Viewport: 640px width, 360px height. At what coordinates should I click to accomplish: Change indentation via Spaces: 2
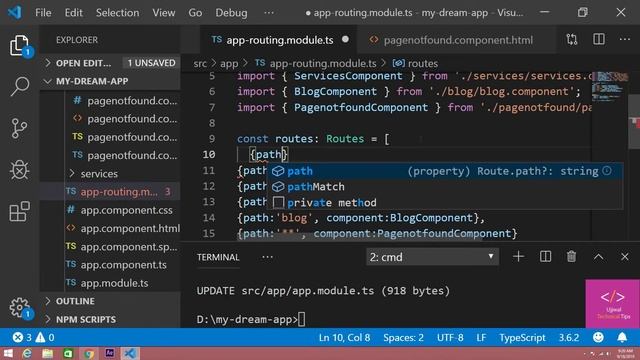(403, 338)
